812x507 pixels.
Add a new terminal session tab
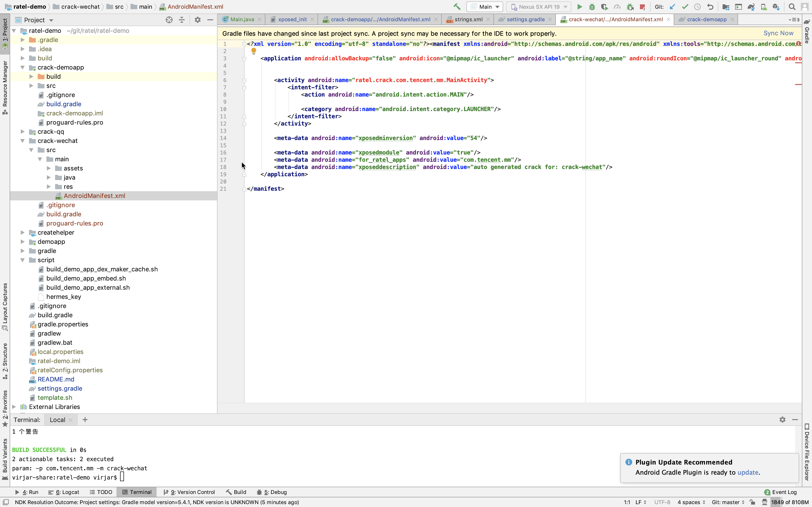[x=85, y=420]
